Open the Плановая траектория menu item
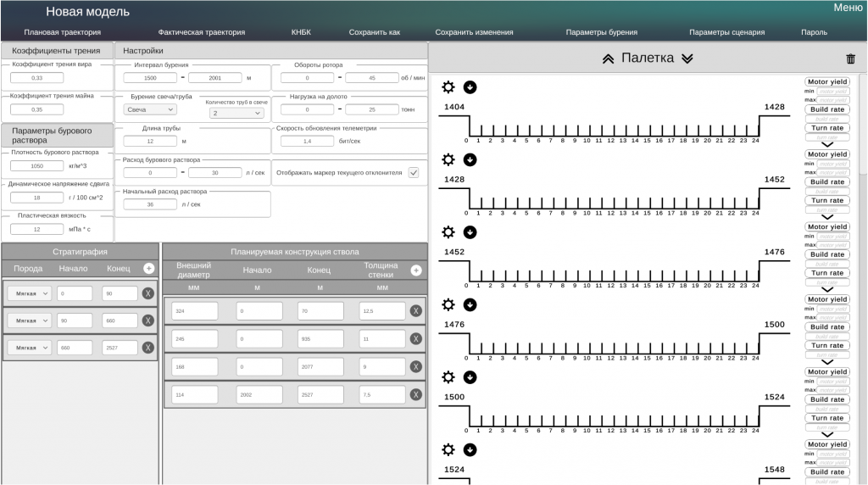868x485 pixels. [x=62, y=32]
